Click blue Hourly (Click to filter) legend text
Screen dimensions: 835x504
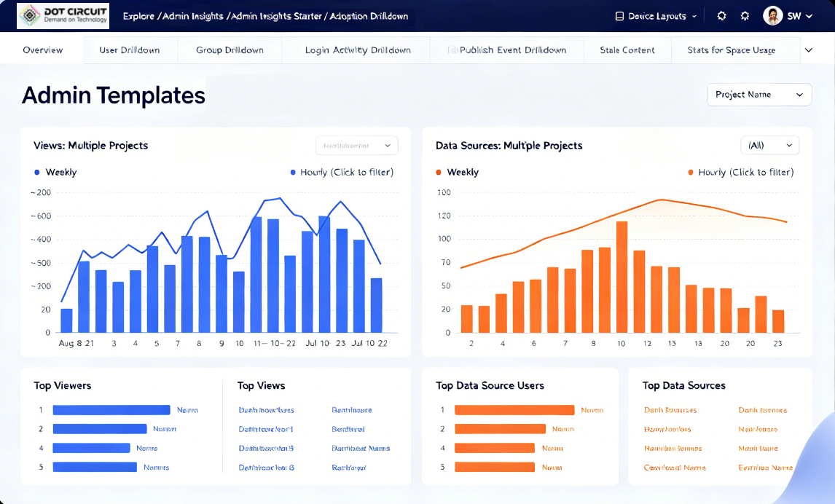(347, 172)
